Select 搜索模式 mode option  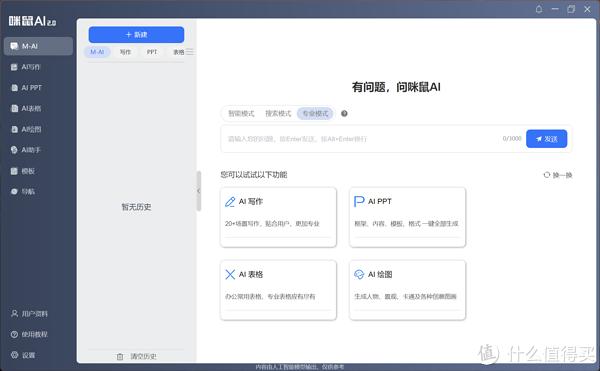tap(278, 114)
